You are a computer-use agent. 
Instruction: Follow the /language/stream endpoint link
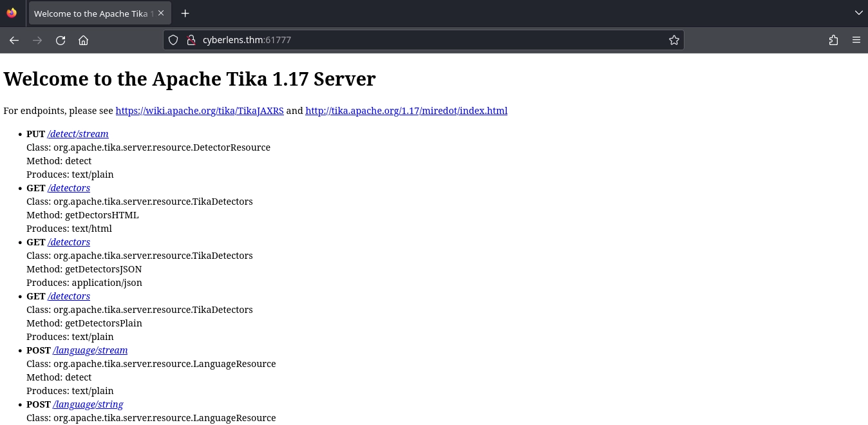click(90, 350)
